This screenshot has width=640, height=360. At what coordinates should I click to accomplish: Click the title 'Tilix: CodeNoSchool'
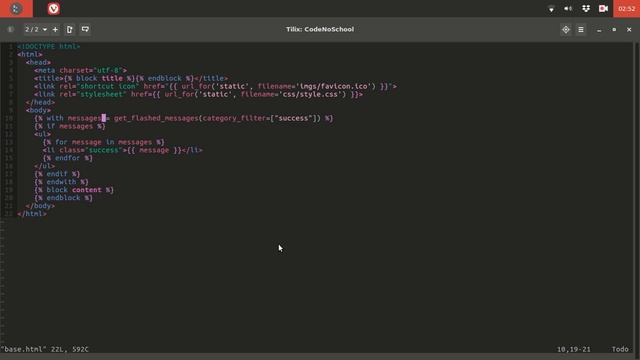click(x=320, y=29)
